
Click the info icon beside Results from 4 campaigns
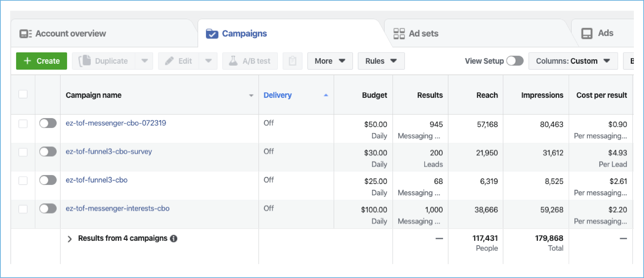pyautogui.click(x=174, y=238)
